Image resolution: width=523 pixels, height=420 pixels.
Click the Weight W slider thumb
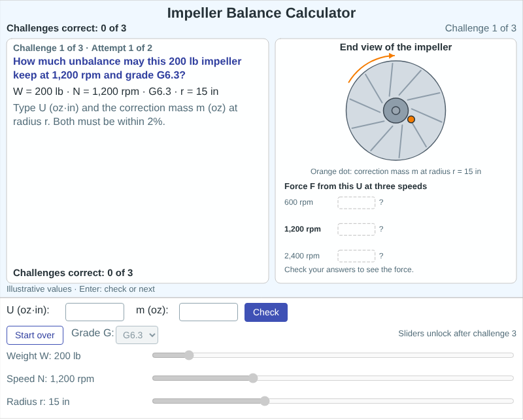[x=189, y=355]
